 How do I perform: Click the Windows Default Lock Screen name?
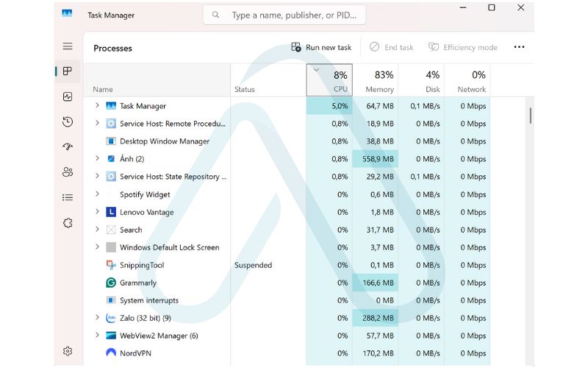170,247
